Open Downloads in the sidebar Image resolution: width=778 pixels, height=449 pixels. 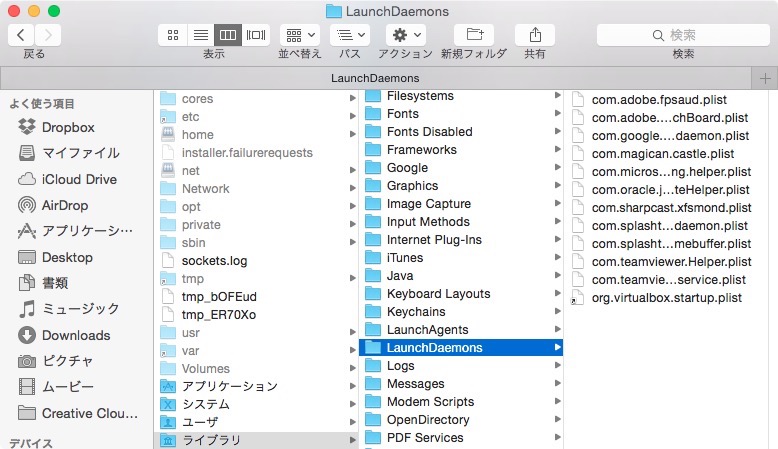click(76, 335)
